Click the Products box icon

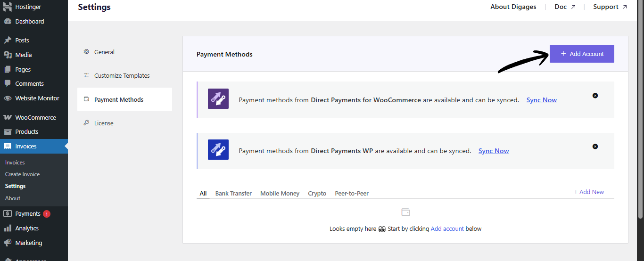pyautogui.click(x=8, y=131)
